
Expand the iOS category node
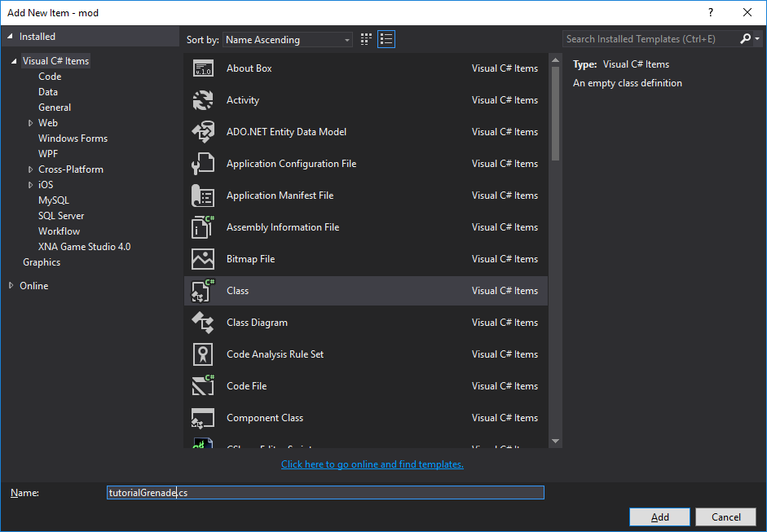(x=30, y=185)
